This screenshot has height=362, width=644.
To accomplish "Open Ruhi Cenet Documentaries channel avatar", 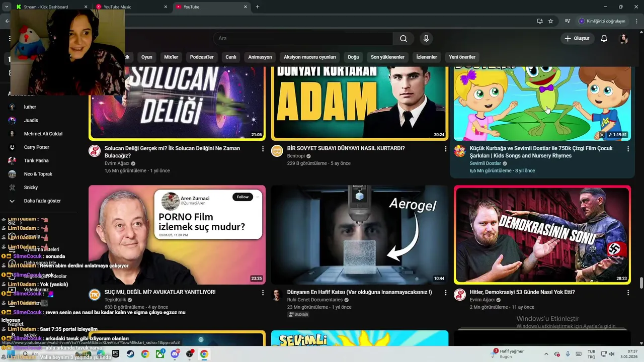I will (x=277, y=295).
